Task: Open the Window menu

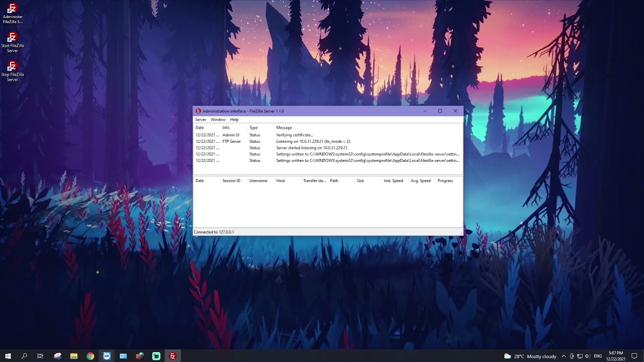Action: (x=218, y=120)
